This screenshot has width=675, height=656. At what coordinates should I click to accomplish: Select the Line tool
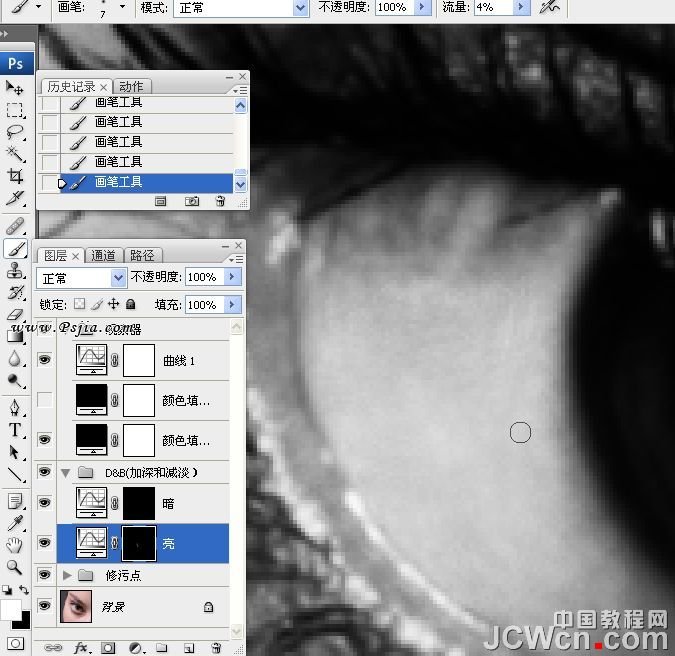[15, 474]
